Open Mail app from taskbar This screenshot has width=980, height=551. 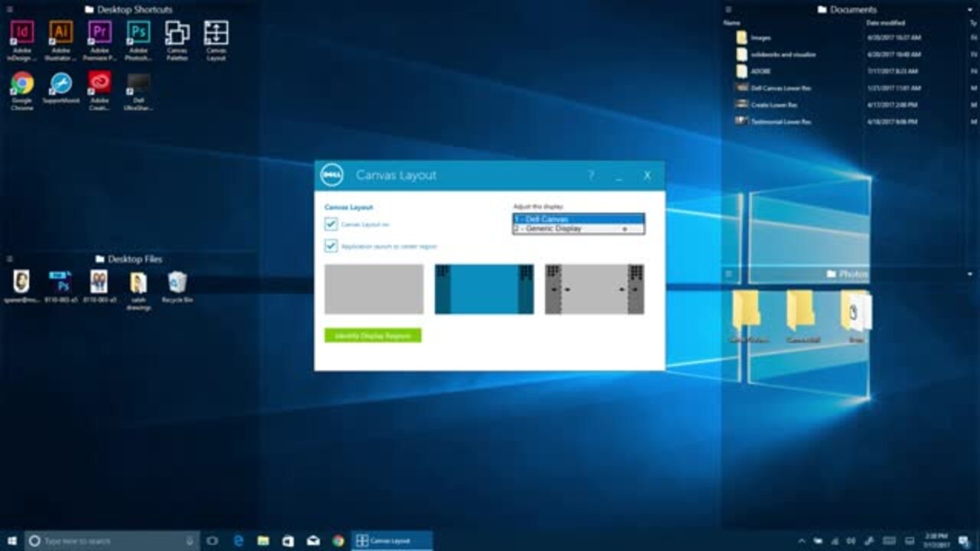313,541
